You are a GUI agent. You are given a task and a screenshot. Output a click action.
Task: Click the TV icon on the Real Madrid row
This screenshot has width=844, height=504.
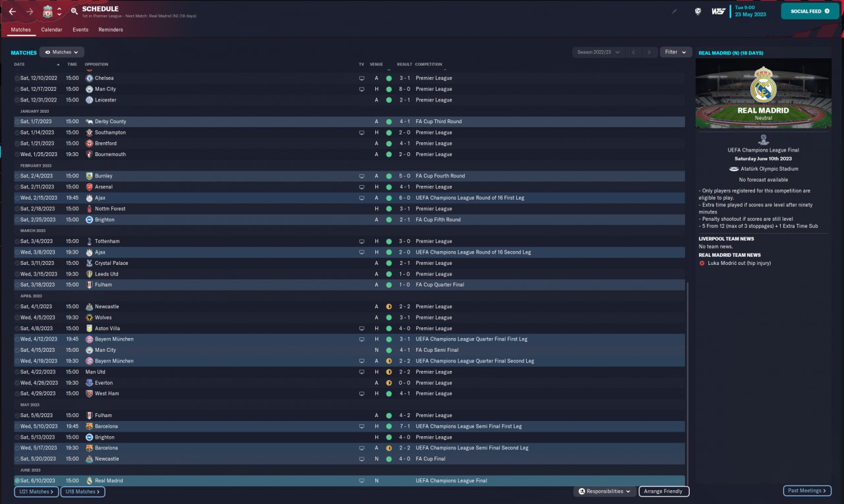pyautogui.click(x=361, y=481)
